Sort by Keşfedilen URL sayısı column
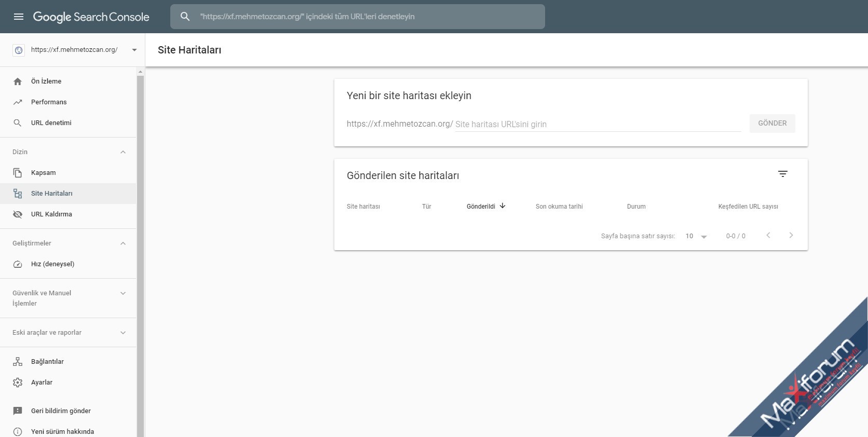868x437 pixels. pyautogui.click(x=748, y=207)
